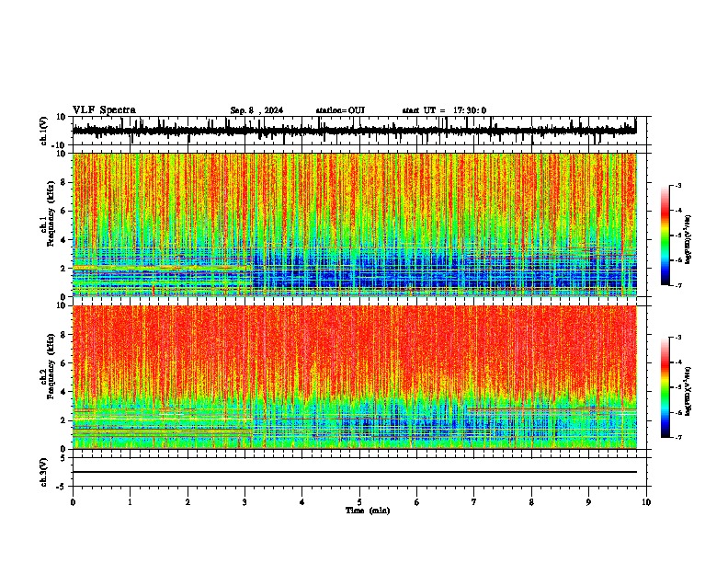The image size is (728, 563).
Task: Click the ch.1(V) axis '-10' tick label
Action: point(60,145)
